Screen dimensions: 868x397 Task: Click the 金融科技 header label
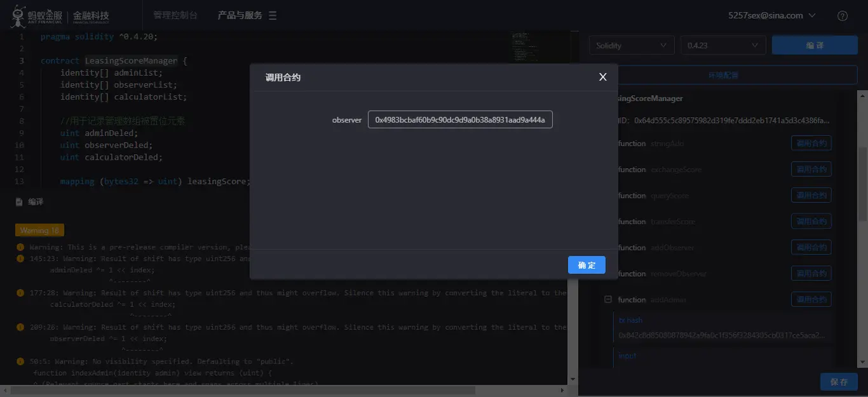point(91,16)
